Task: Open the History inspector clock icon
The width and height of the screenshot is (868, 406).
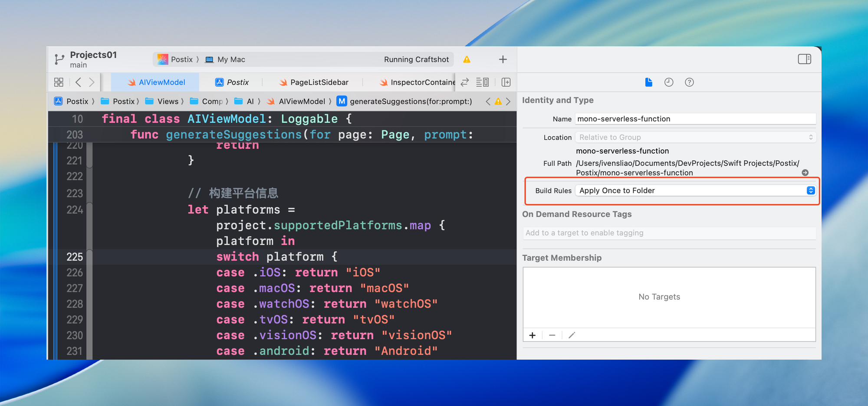Action: 669,82
